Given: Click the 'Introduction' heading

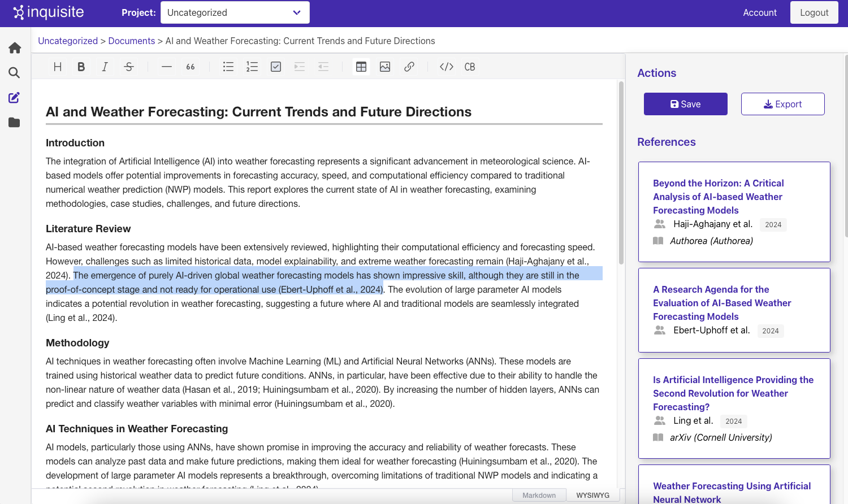Looking at the screenshot, I should [75, 143].
